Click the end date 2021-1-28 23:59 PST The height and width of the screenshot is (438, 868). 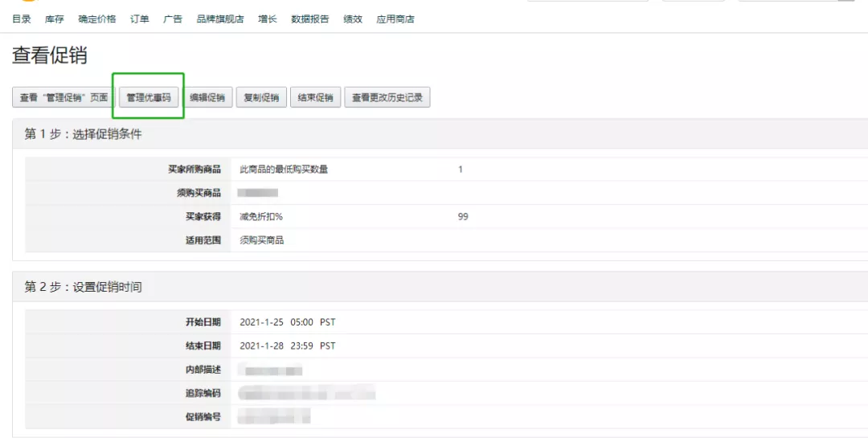[x=288, y=346]
